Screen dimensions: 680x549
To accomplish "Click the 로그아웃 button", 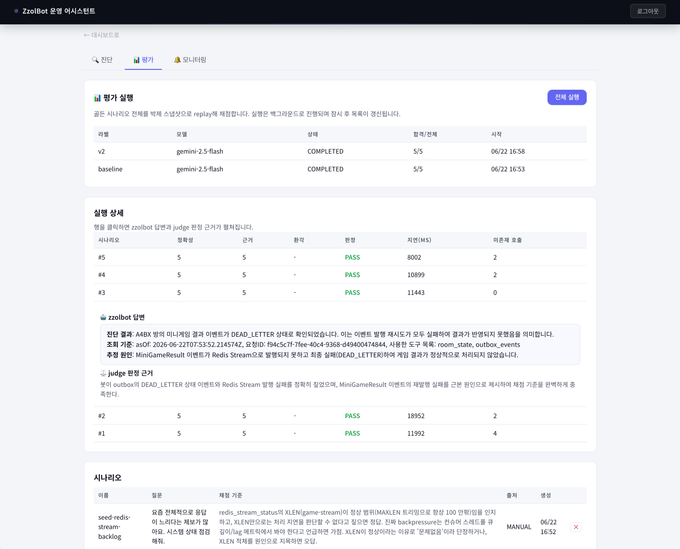I will (x=647, y=11).
